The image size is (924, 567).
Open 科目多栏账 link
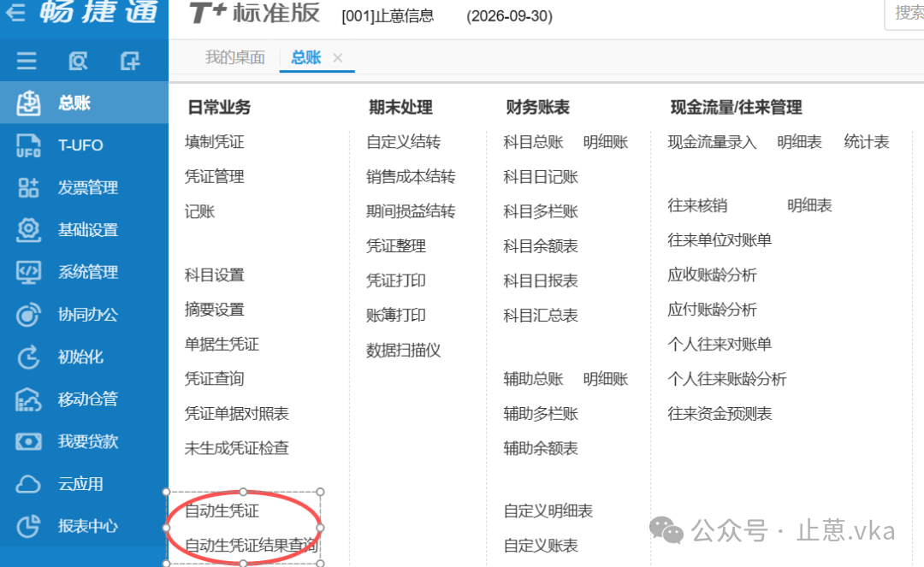click(x=541, y=211)
